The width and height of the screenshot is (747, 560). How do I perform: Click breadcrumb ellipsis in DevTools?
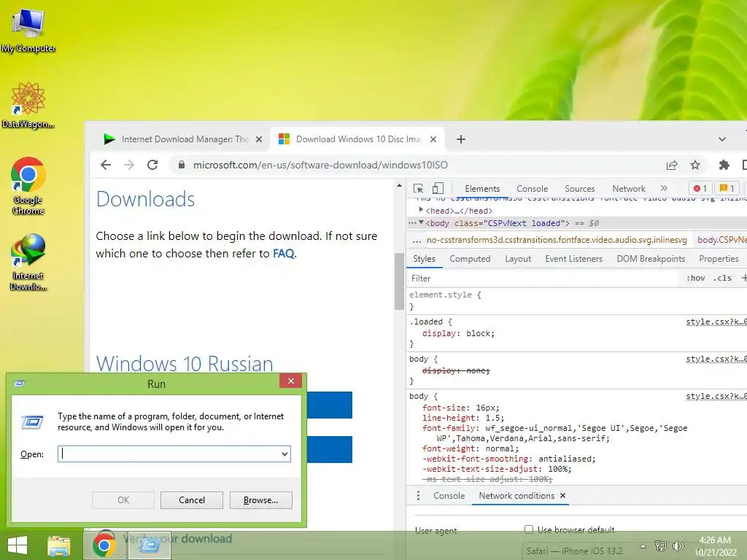click(x=417, y=240)
